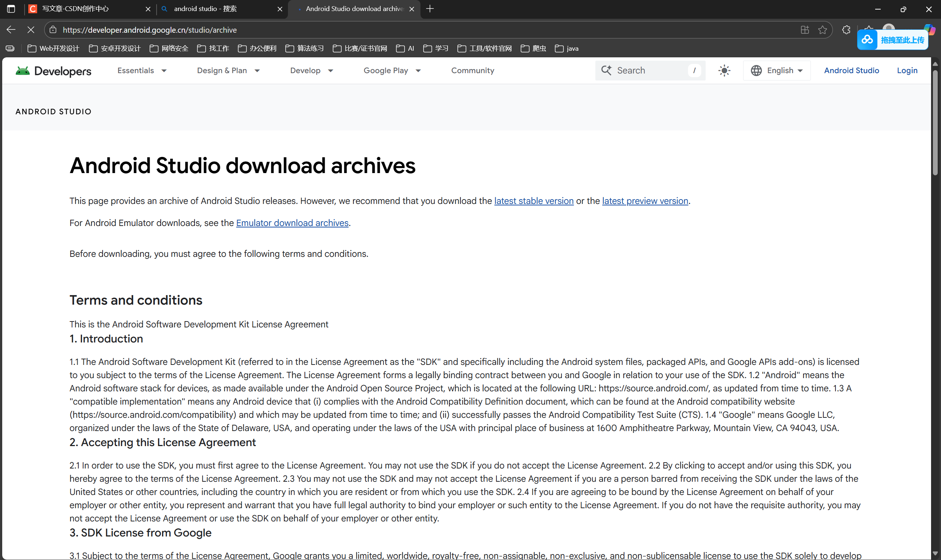Click the Android Studio download archives title
The width and height of the screenshot is (941, 560).
pos(242,165)
